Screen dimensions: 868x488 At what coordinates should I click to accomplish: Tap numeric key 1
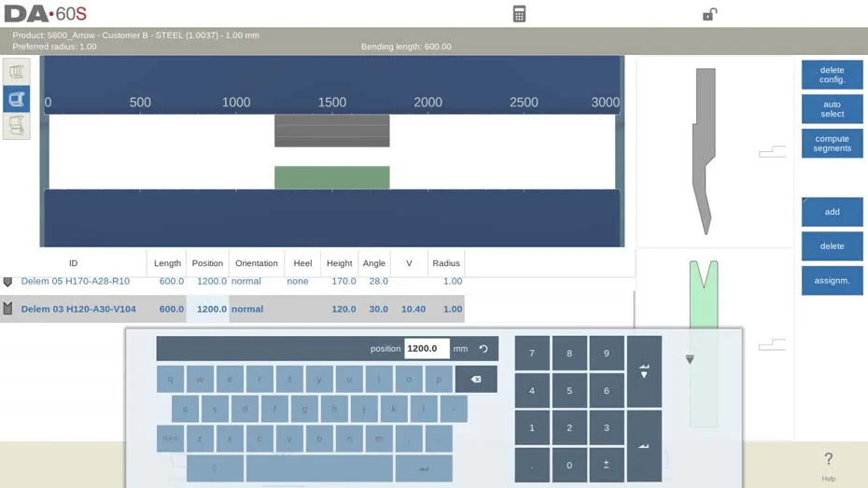coord(532,427)
